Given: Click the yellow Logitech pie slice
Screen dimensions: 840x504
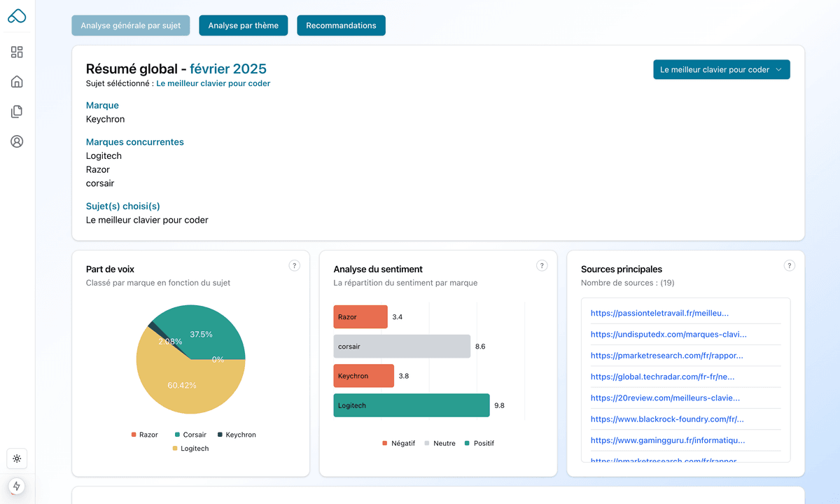Looking at the screenshot, I should [x=175, y=385].
